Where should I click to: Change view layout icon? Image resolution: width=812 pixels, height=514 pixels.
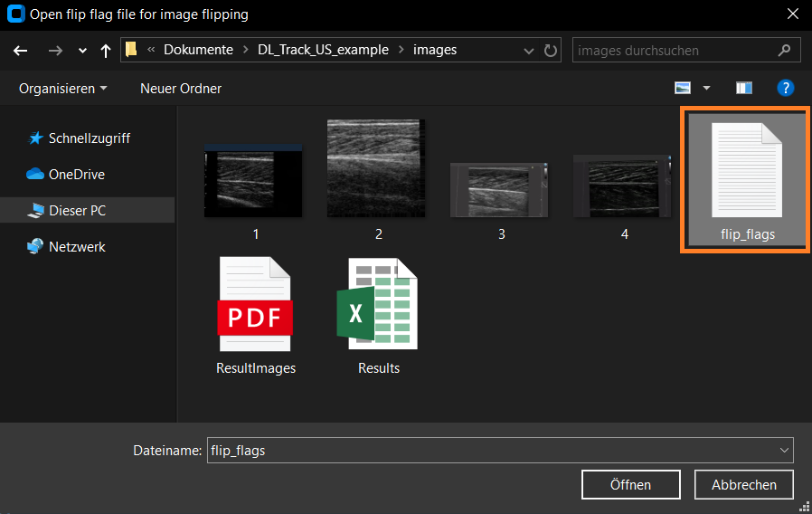click(683, 88)
